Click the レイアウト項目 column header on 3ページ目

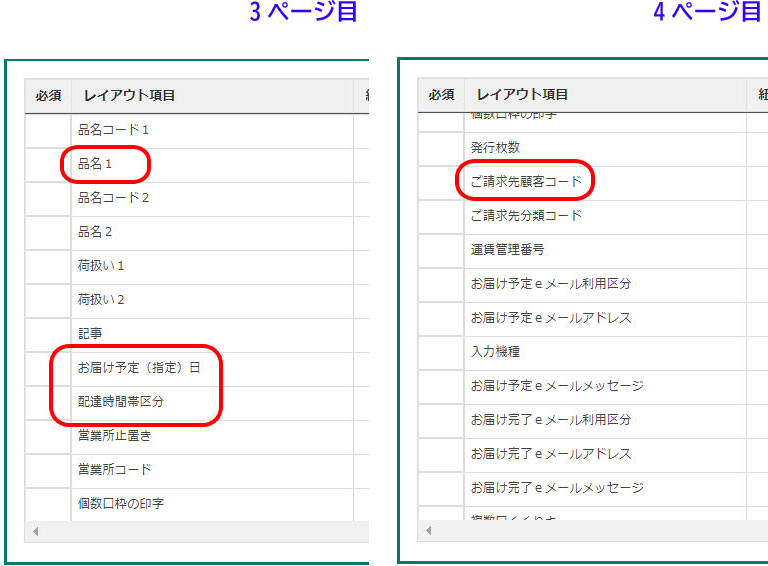[130, 95]
